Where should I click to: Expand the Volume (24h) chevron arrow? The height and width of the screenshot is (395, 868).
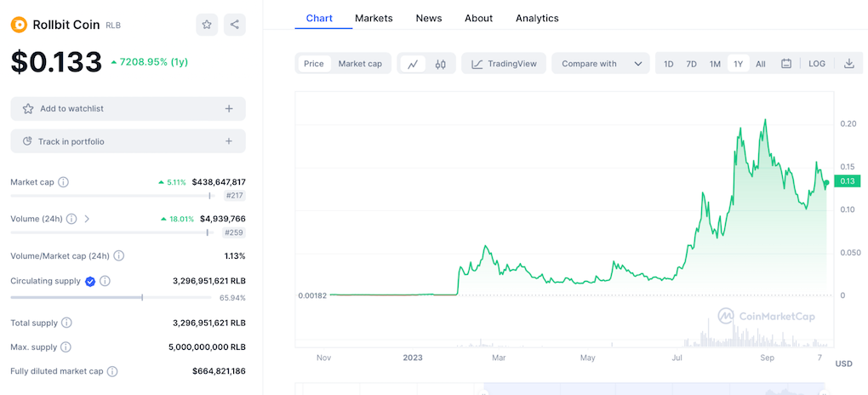[x=87, y=219]
